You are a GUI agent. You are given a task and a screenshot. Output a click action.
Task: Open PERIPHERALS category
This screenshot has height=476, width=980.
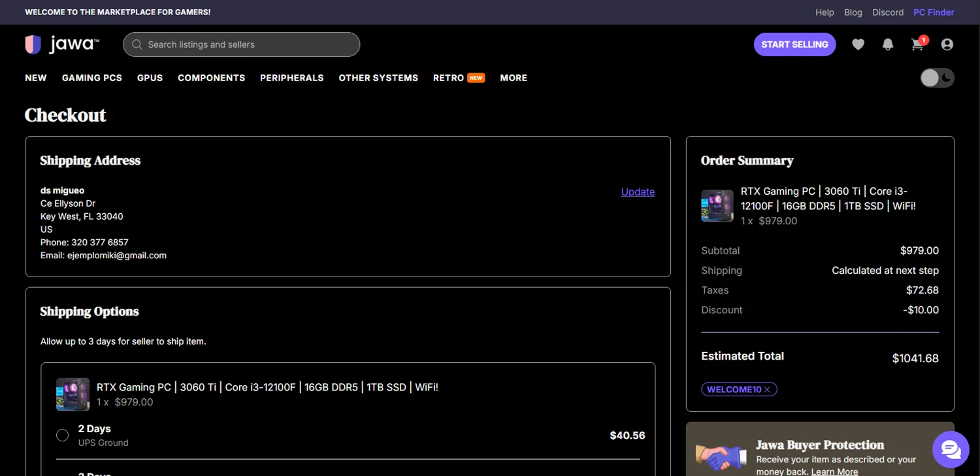coord(292,78)
